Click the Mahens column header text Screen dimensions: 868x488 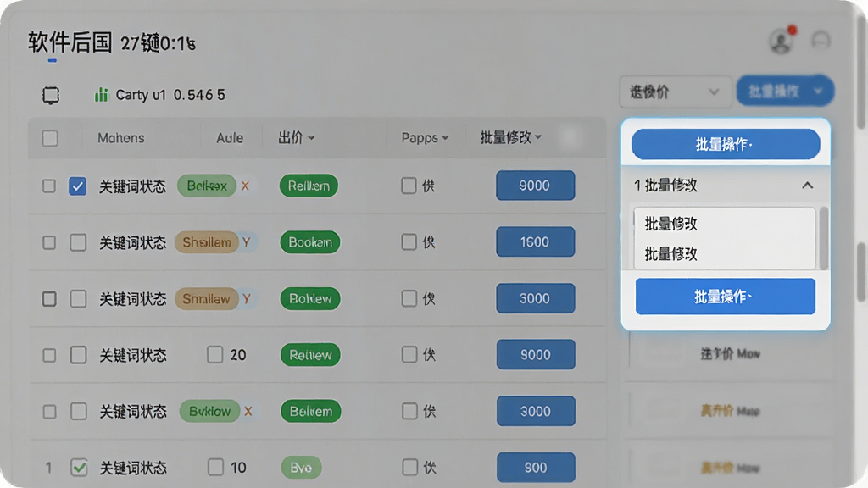(x=120, y=138)
